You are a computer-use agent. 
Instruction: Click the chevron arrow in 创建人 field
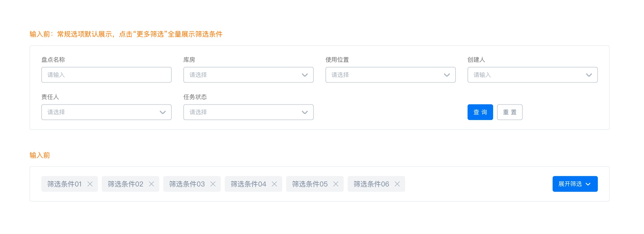click(589, 75)
